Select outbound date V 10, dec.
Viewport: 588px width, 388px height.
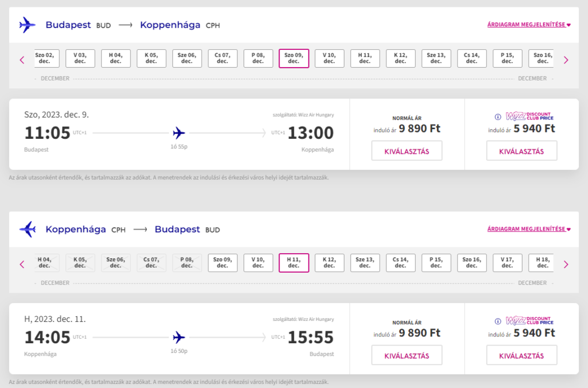coord(330,58)
